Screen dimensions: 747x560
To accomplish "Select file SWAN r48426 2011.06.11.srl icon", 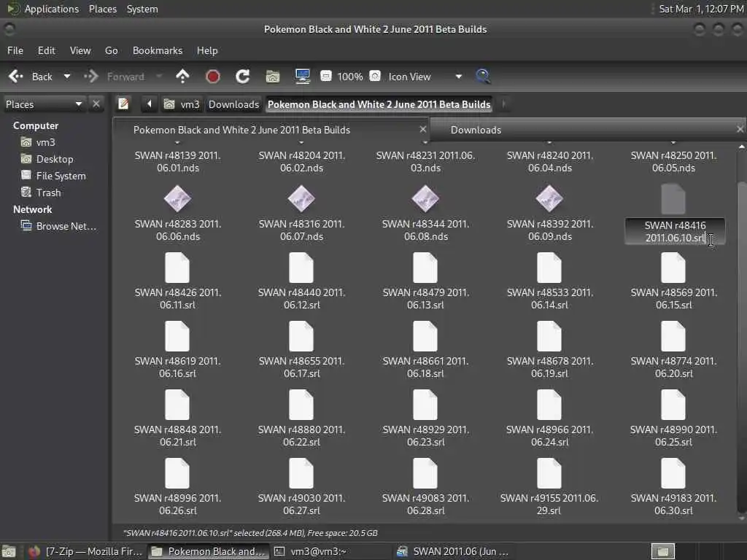I will 177,268.
